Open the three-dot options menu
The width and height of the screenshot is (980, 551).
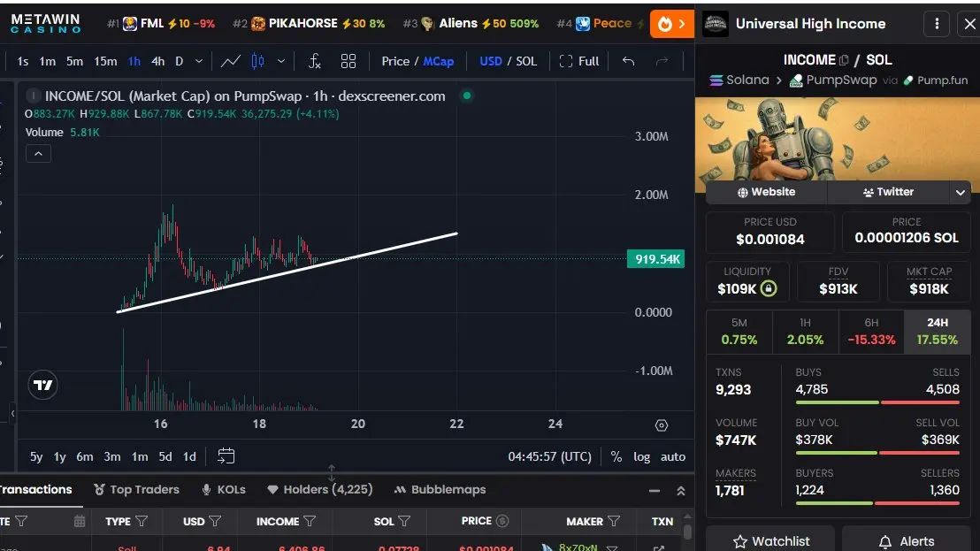pyautogui.click(x=937, y=24)
